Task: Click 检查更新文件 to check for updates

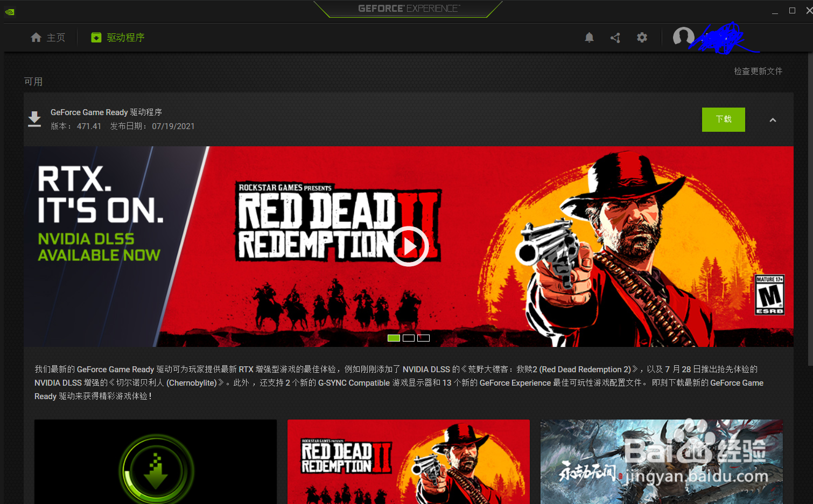Action: 758,71
